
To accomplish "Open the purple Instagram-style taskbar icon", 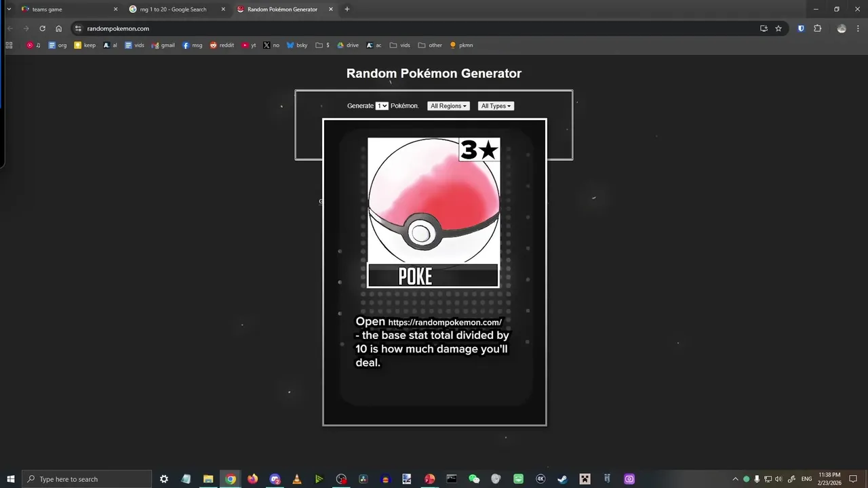I will tap(629, 479).
